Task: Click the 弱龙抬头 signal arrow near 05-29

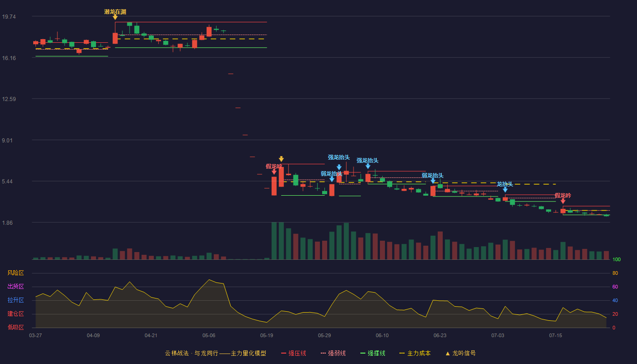Action: [332, 179]
